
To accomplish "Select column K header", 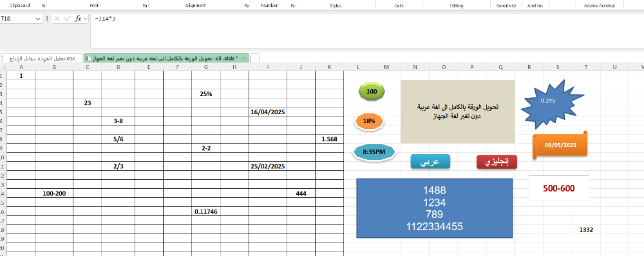I will coord(329,66).
